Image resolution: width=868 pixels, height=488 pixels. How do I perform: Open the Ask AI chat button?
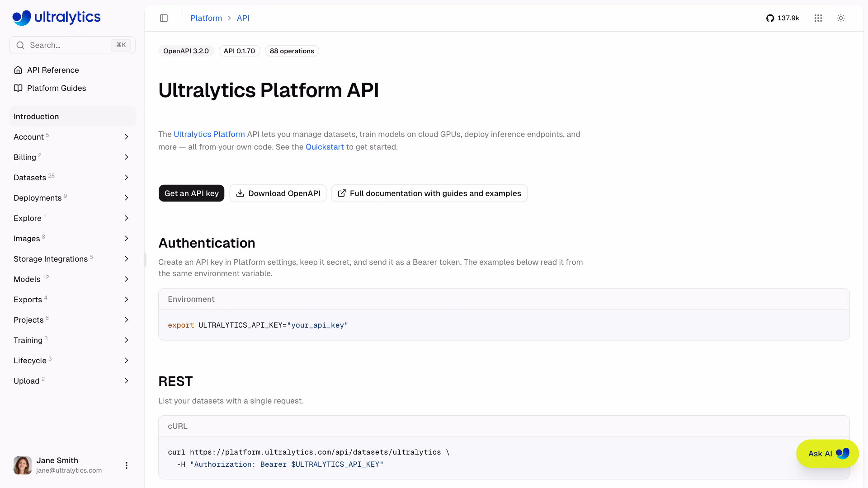point(827,454)
